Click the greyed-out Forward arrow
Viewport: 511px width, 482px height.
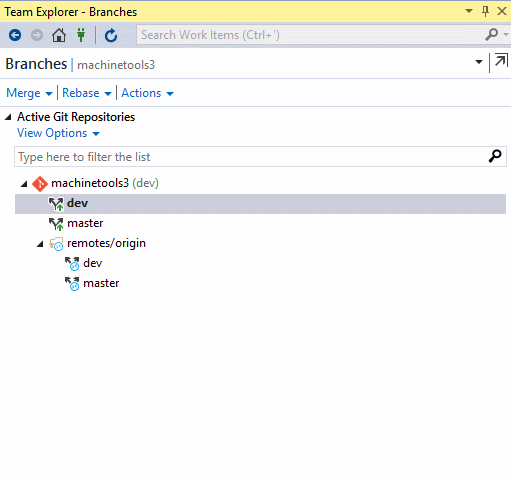37,35
